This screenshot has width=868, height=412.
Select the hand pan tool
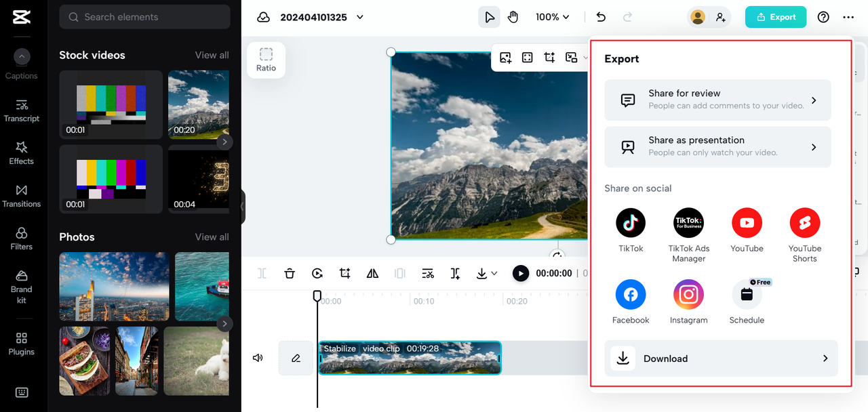(x=513, y=17)
